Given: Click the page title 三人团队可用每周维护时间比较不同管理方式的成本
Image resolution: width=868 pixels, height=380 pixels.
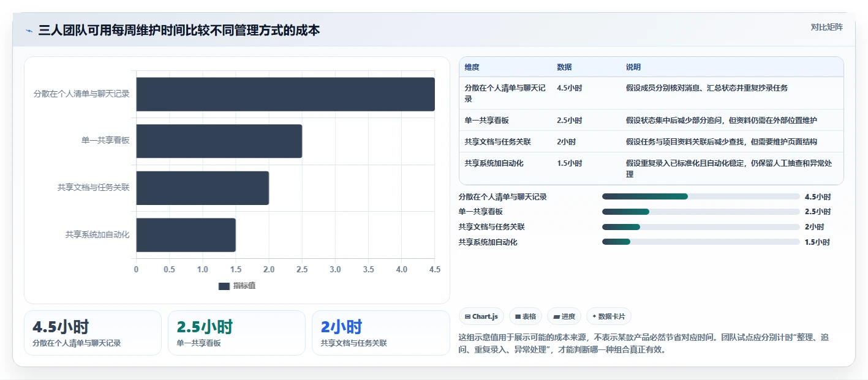Looking at the screenshot, I should [x=179, y=31].
